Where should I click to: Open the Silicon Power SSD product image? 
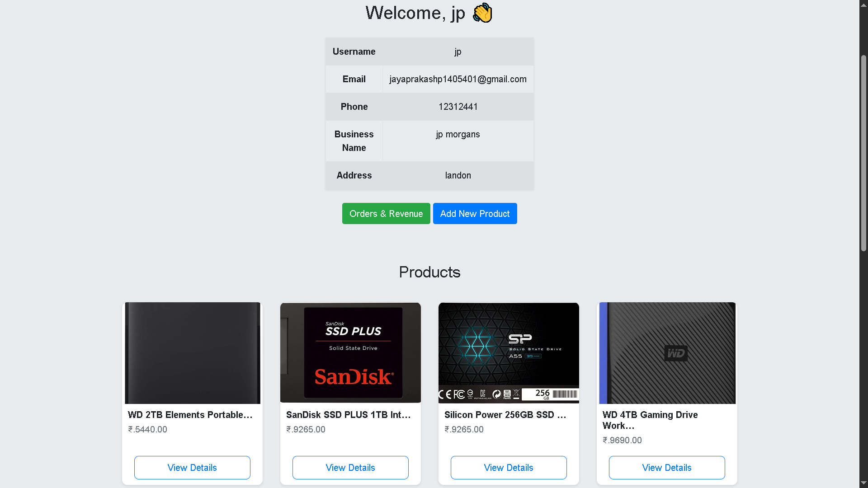pos(508,352)
